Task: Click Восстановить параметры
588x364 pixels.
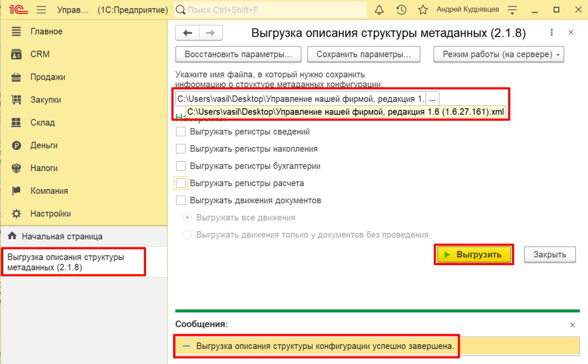Action: pos(238,54)
